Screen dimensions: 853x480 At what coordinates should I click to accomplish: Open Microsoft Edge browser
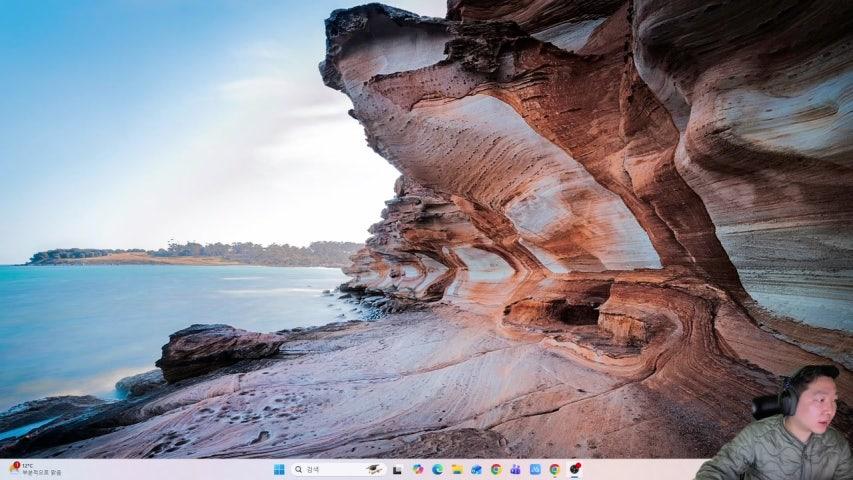click(437, 469)
